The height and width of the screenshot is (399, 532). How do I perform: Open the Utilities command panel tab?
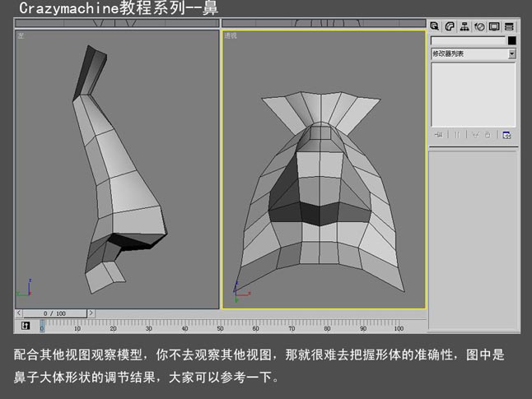click(509, 26)
